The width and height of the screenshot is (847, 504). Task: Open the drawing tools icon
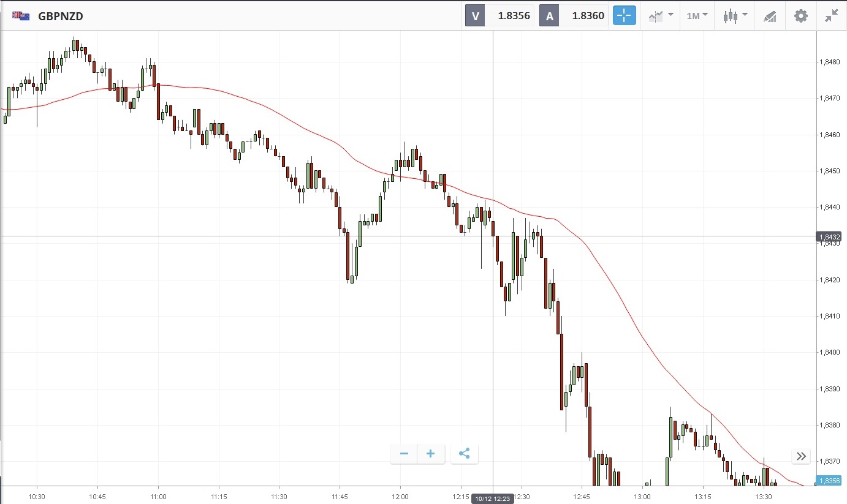(770, 16)
